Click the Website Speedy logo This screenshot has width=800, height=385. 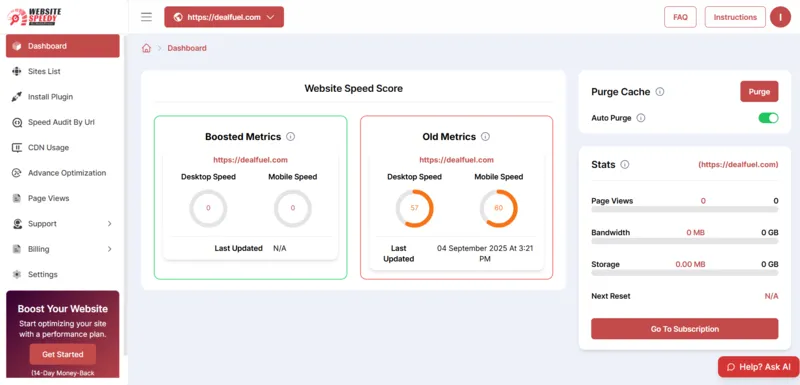pyautogui.click(x=34, y=17)
